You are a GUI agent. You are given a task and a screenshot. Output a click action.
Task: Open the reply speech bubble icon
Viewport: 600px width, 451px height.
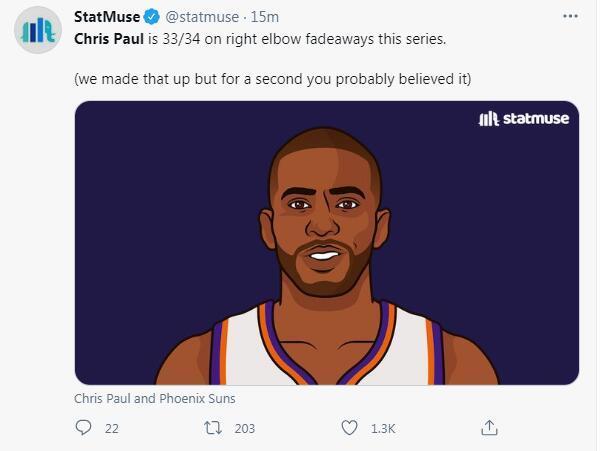84,428
